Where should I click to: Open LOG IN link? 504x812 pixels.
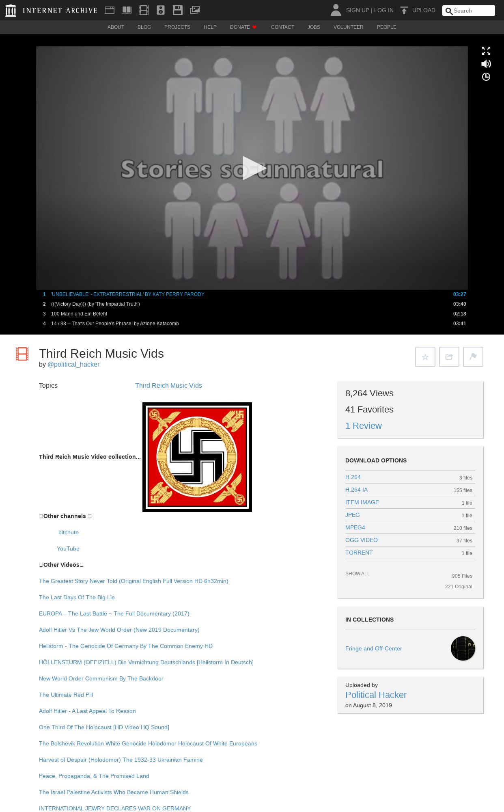pos(384,10)
